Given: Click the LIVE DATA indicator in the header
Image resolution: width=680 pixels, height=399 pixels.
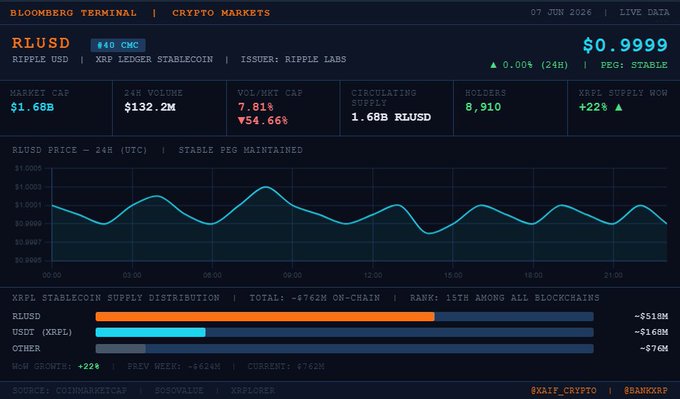Looking at the screenshot, I should pos(644,12).
